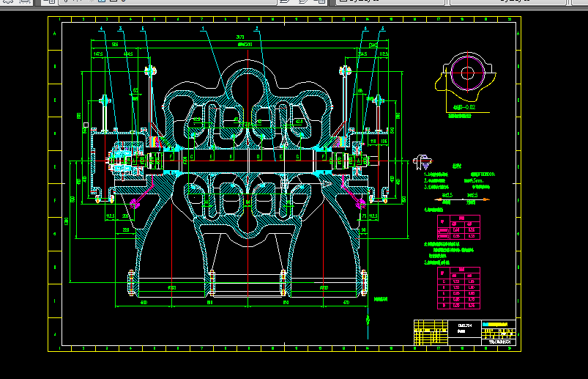The image size is (588, 379).
Task: Click the magenta circle in the detail view
Action: click(466, 73)
